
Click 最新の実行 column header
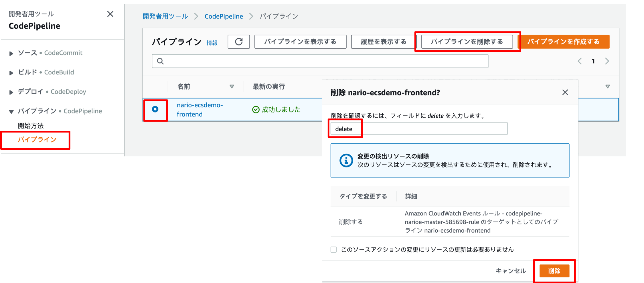(268, 86)
